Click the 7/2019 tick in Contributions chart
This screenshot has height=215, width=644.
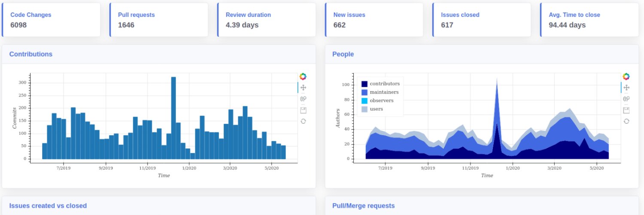point(63,168)
